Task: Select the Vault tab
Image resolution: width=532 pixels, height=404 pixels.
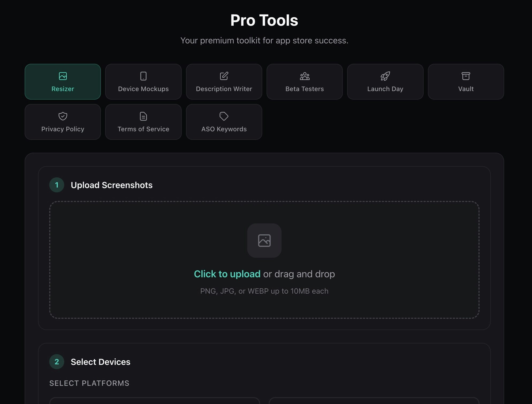Action: pos(466,82)
